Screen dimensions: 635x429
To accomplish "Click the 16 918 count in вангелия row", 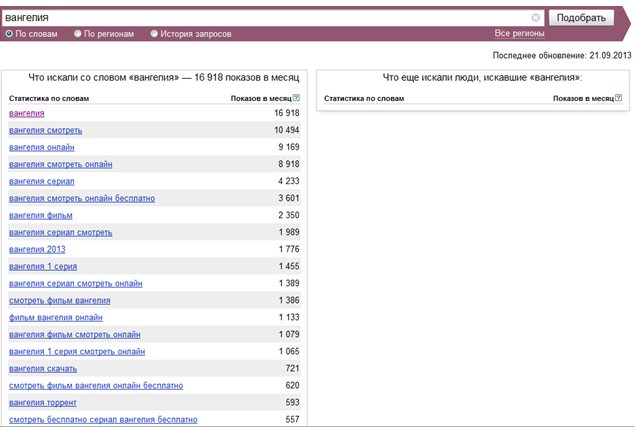I will (x=287, y=113).
